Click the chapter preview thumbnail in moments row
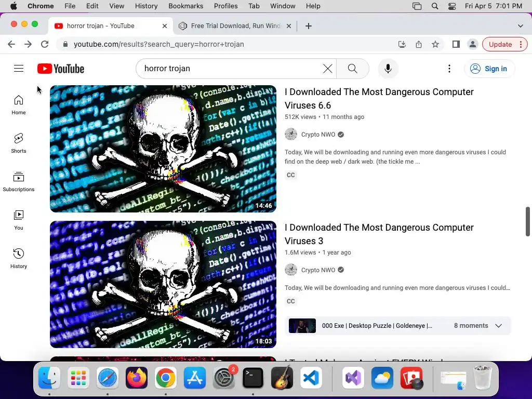Screen dimensions: 532x399 click(x=302, y=326)
